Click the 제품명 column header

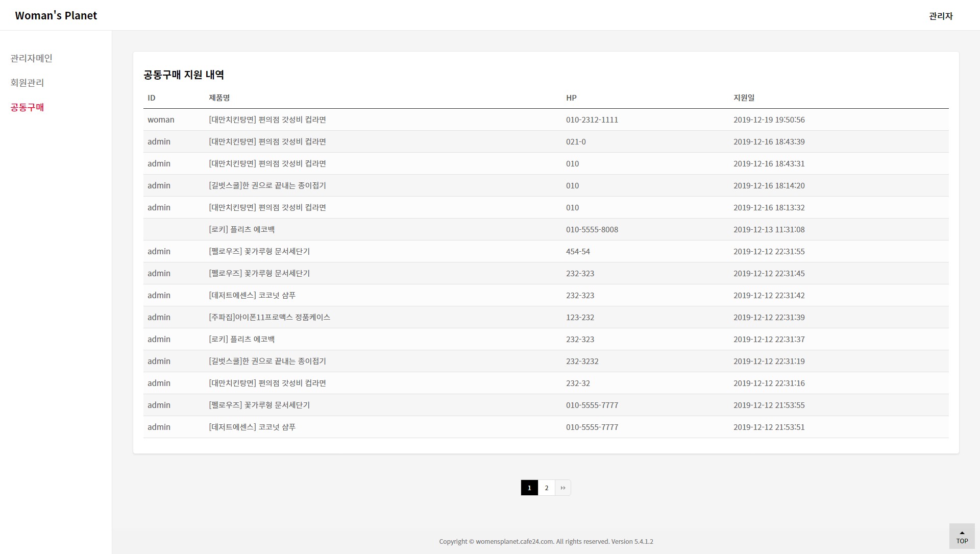click(219, 98)
